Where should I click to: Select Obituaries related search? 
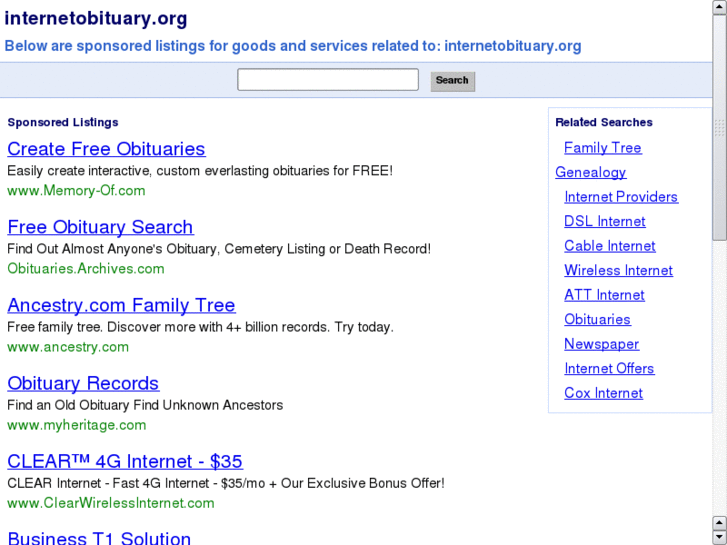point(597,320)
